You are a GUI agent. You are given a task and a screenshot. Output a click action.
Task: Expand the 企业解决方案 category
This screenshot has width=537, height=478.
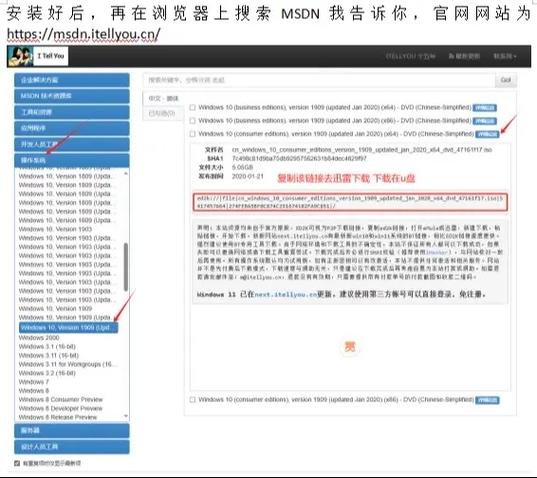pos(72,80)
